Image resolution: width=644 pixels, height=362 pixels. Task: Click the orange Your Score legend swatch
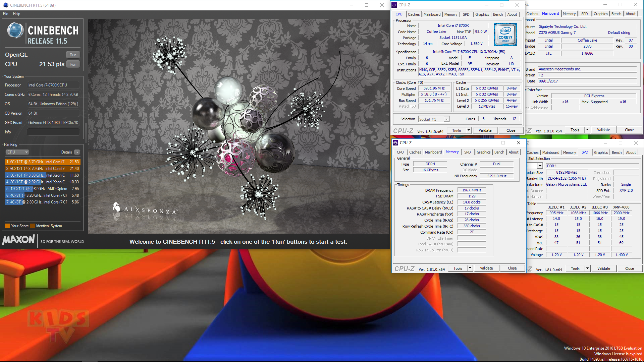point(7,226)
